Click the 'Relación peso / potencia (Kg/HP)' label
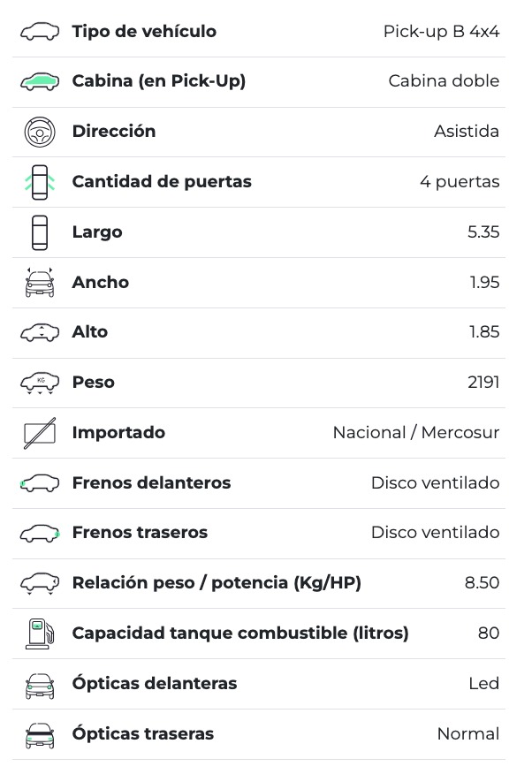This screenshot has height=774, width=532. tap(217, 583)
